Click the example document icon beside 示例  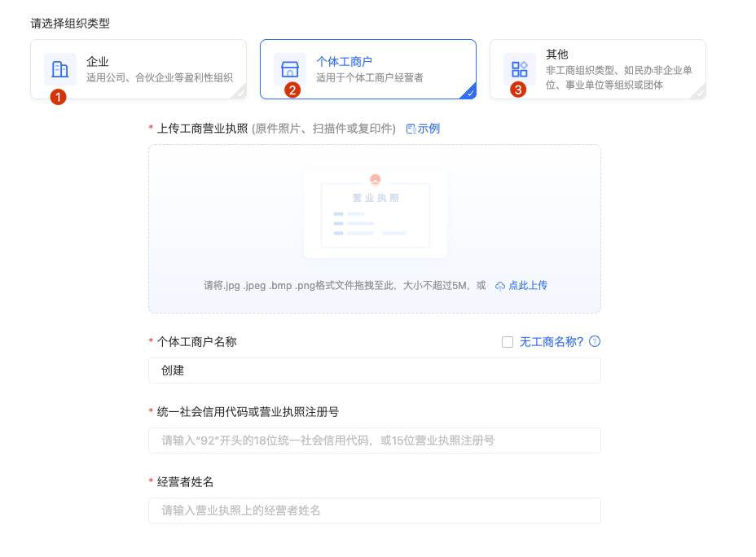411,129
